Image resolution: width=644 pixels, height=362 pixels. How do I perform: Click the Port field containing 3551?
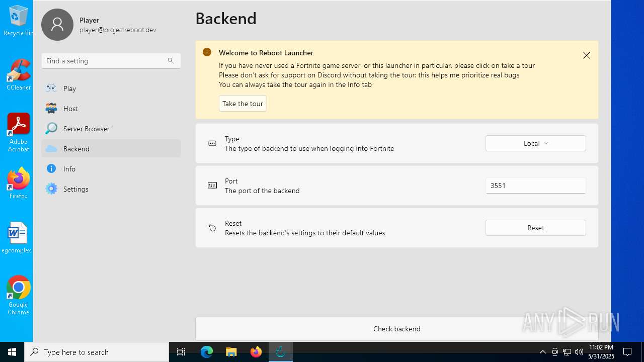point(536,186)
